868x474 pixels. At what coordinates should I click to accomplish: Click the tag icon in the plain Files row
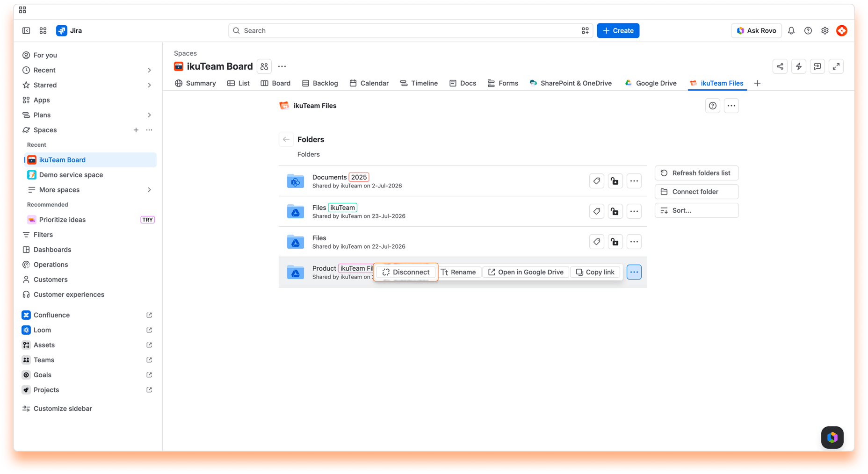point(597,242)
